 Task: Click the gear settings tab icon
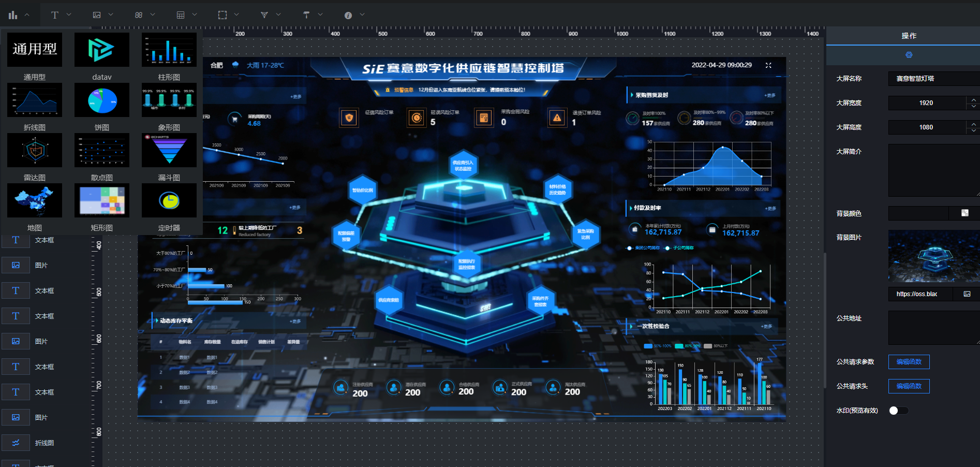[x=909, y=55]
